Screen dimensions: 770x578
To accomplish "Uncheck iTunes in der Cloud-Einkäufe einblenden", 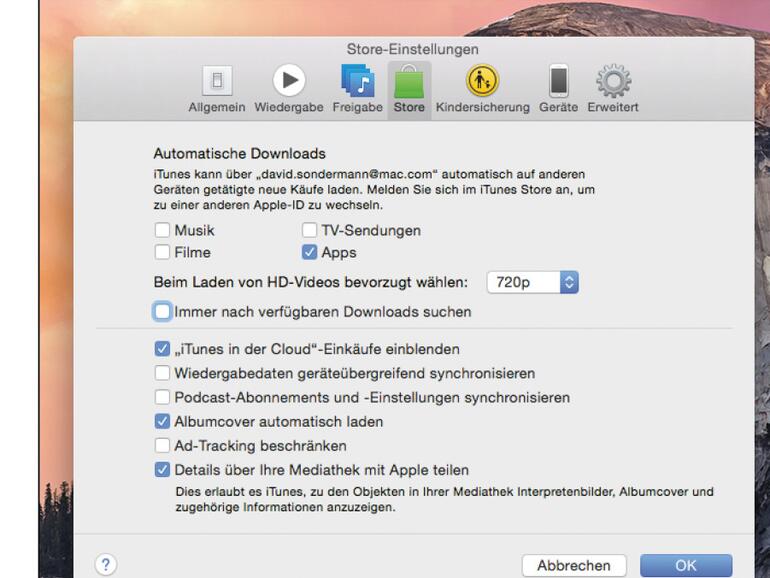I will click(x=162, y=349).
